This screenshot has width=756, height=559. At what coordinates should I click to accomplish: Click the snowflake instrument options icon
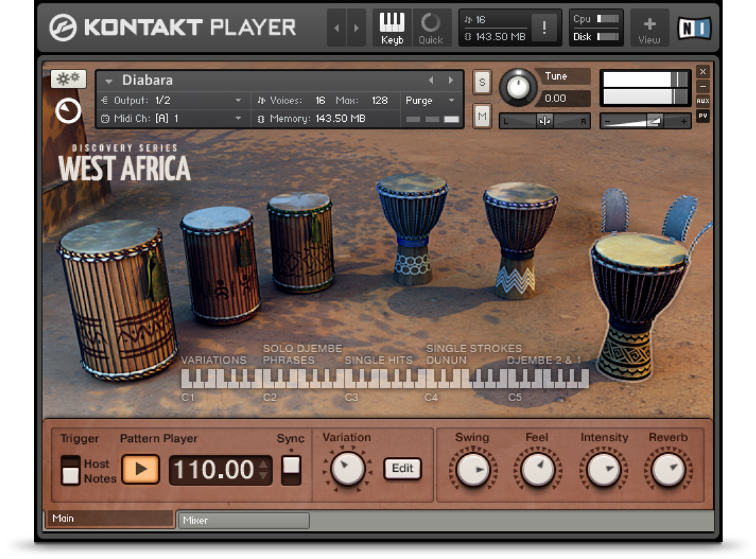pyautogui.click(x=68, y=78)
